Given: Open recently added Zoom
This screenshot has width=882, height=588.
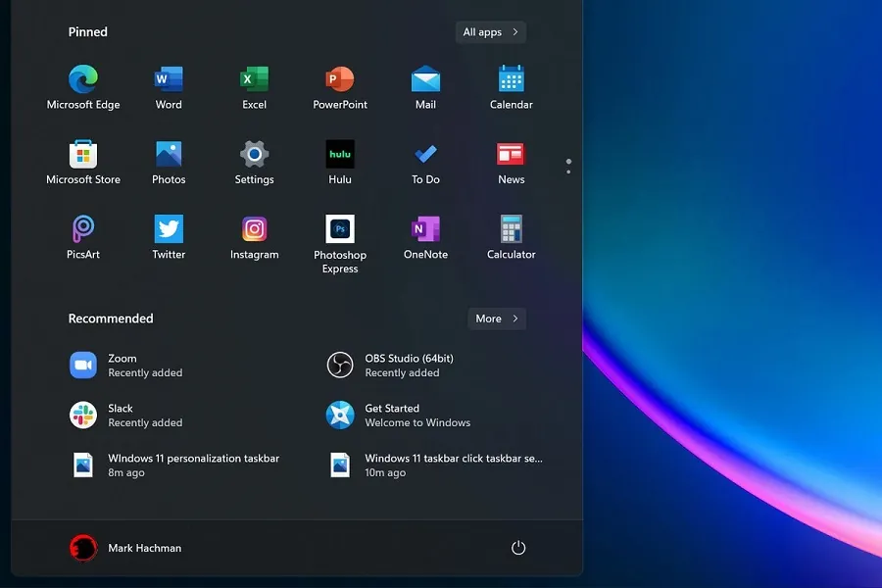Looking at the screenshot, I should (x=126, y=366).
